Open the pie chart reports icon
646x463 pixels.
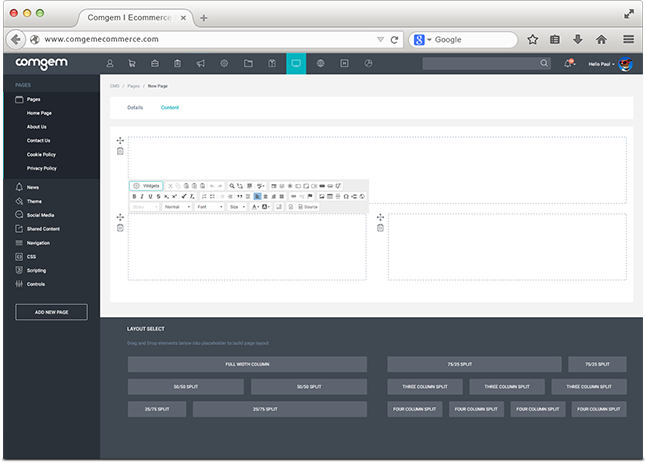pyautogui.click(x=368, y=63)
